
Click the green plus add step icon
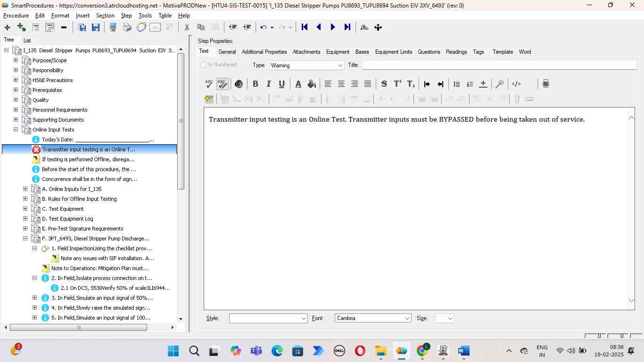pos(7,27)
